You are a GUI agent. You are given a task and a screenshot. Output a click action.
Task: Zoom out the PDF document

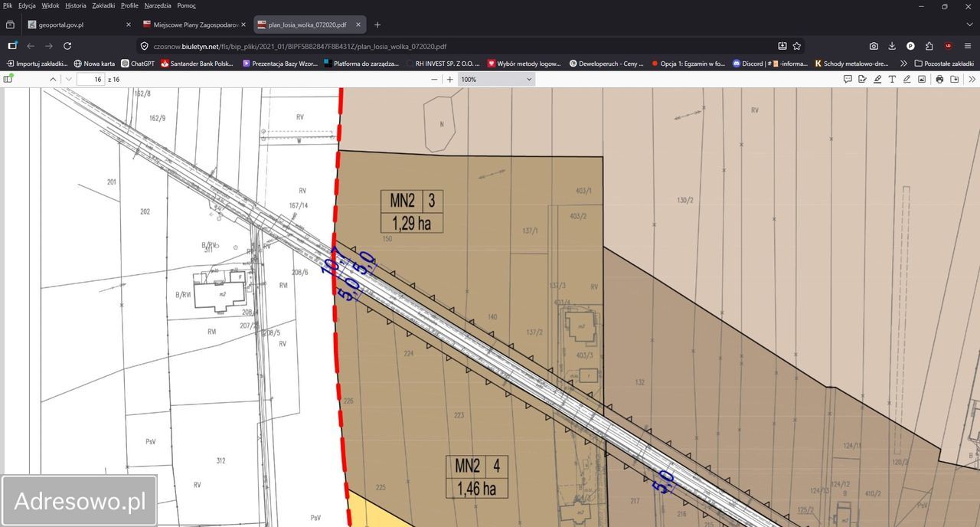434,79
